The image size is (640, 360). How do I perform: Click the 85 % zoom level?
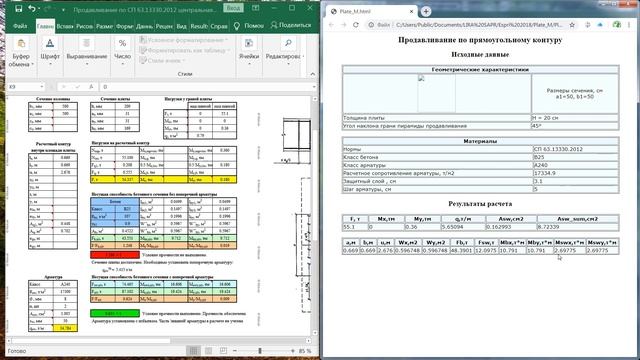tap(305, 351)
